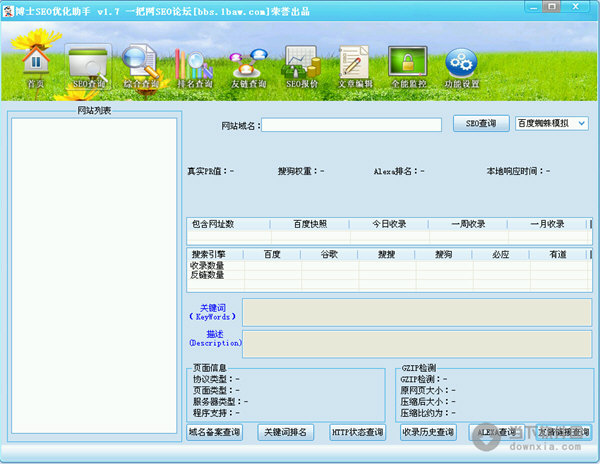Click the 描述 (Description) blue label
Image resolution: width=600 pixels, height=464 pixels.
(215, 339)
